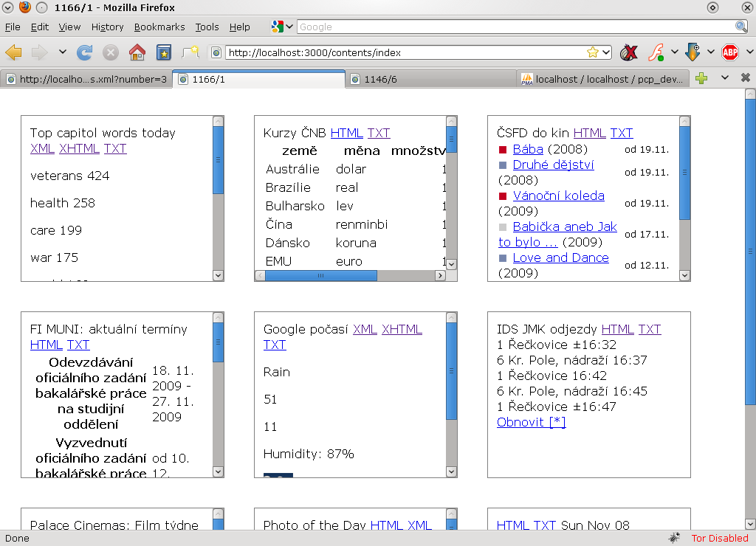Open XHTML link under Top capitol words

[x=79, y=148]
